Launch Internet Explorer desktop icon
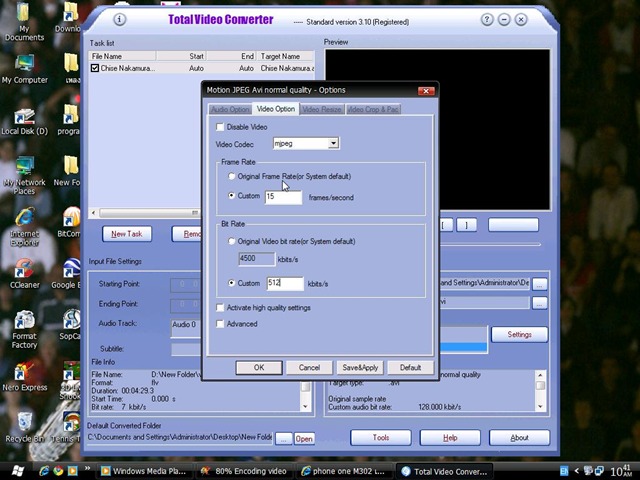This screenshot has width=640, height=480. click(x=24, y=227)
